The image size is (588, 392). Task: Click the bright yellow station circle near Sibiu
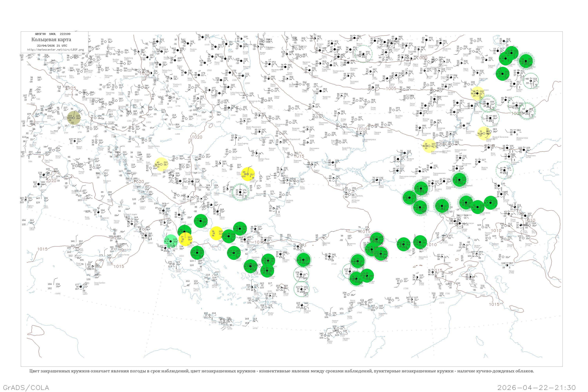[x=248, y=174]
